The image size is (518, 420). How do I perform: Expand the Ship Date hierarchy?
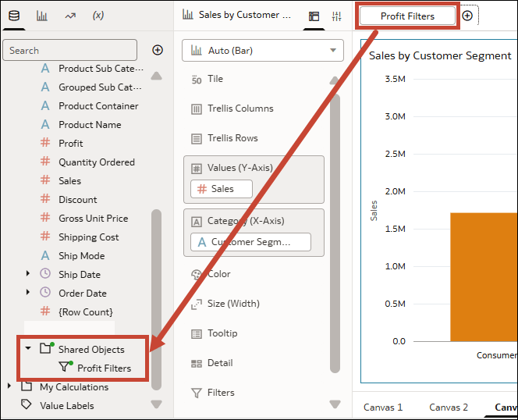[28, 273]
